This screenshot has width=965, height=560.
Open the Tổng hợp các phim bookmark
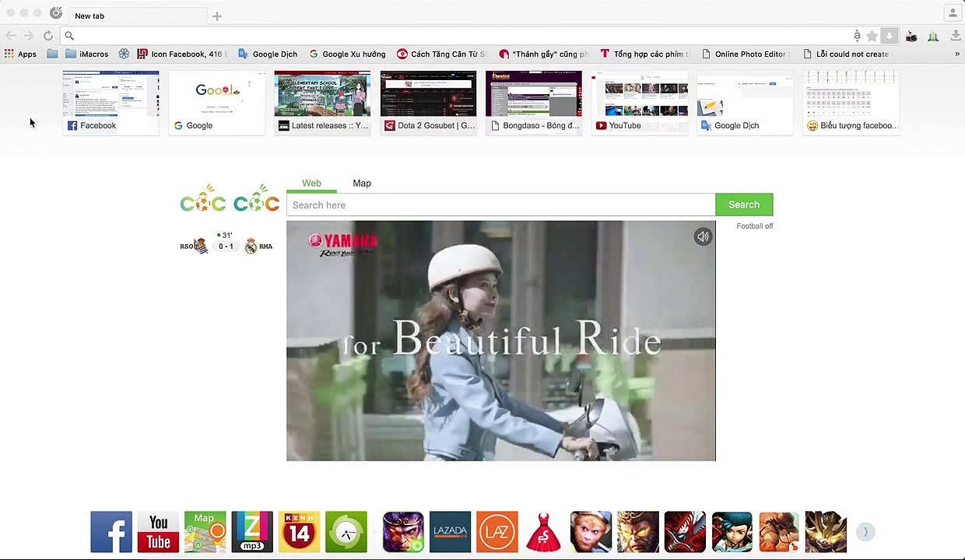[645, 54]
